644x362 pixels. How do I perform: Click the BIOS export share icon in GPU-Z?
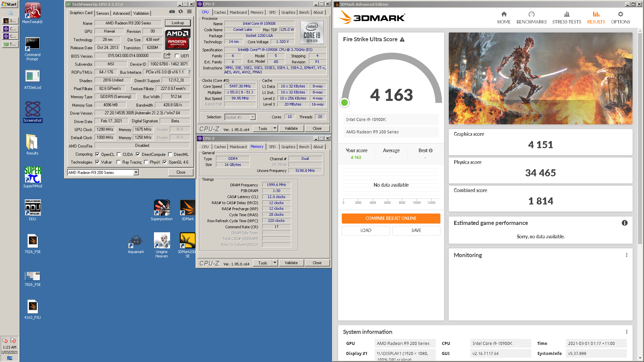point(167,56)
